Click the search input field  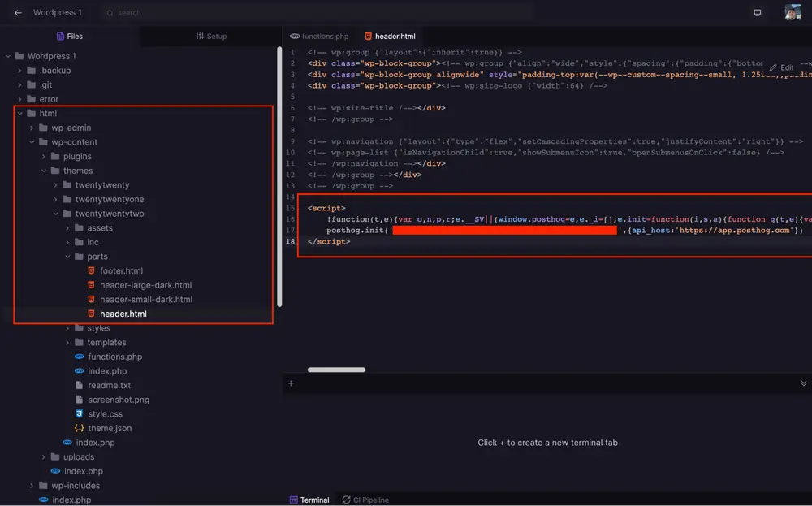[x=317, y=12]
